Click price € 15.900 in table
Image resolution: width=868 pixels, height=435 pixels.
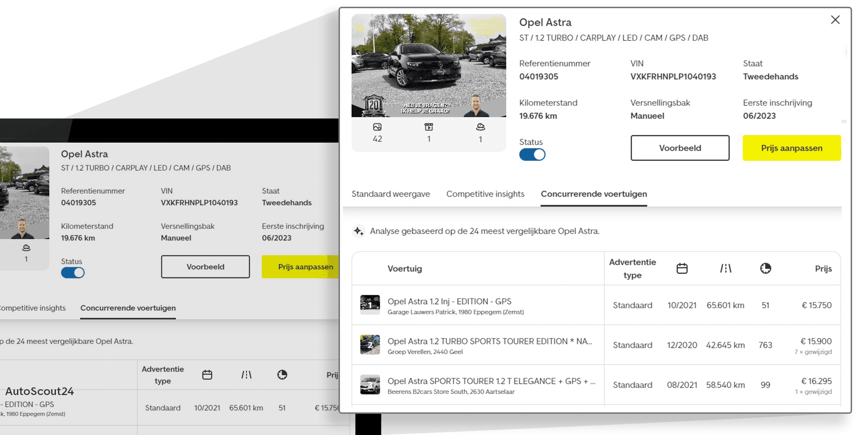click(816, 341)
